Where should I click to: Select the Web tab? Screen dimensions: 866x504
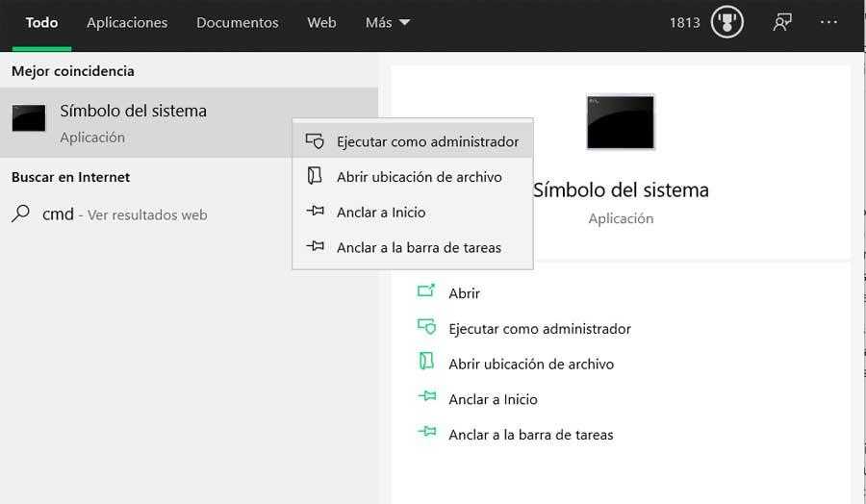pos(321,22)
